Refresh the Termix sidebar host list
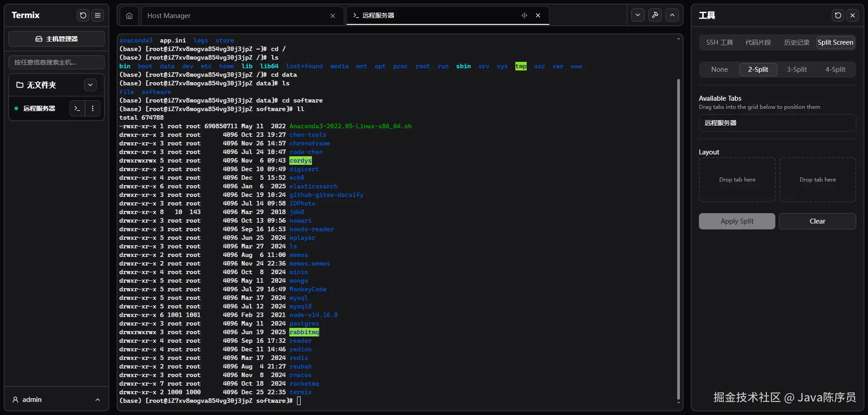Image resolution: width=868 pixels, height=415 pixels. (83, 15)
